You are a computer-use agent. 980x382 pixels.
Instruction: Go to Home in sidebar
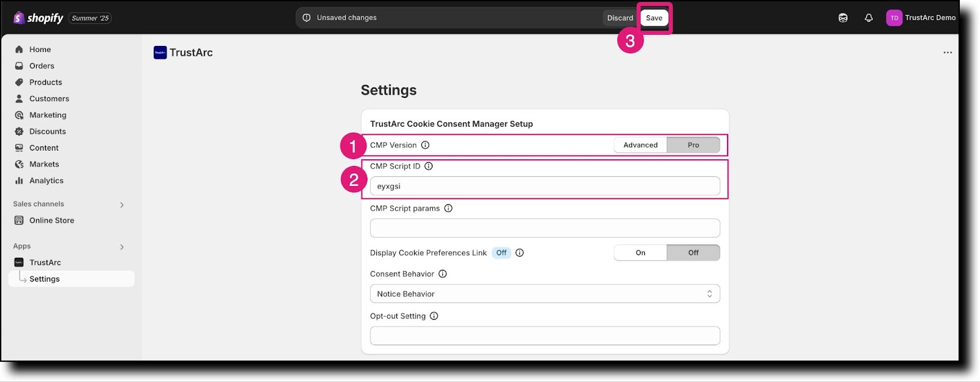coord(40,50)
